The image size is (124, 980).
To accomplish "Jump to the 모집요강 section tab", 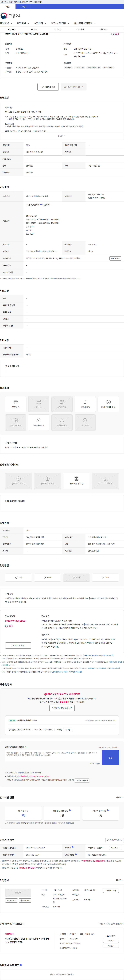I will click(11, 29).
